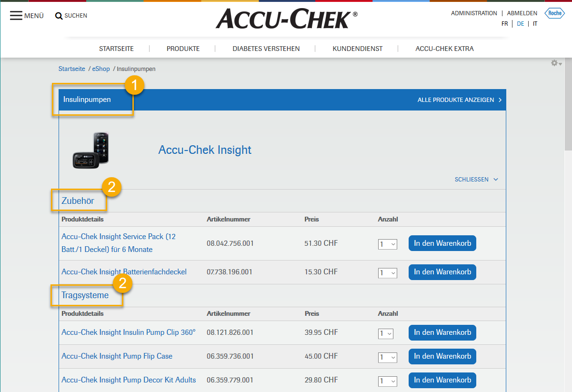Open the page settings gear icon
Image resolution: width=572 pixels, height=392 pixels.
click(554, 63)
